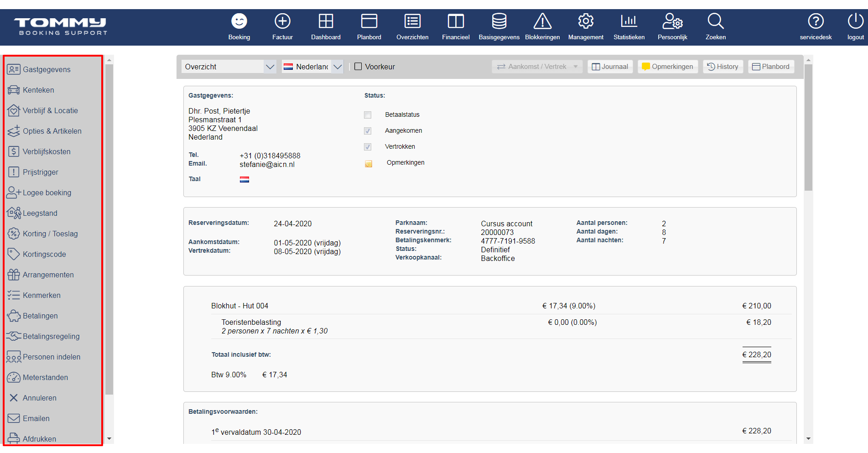Open the servicedesk help icon
The image size is (868, 453).
816,21
